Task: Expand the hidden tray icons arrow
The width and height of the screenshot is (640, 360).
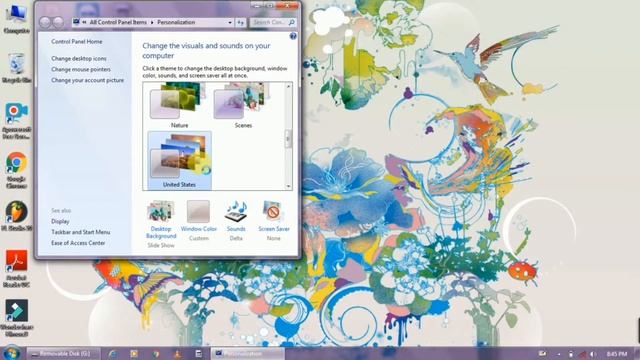Action: [559, 354]
